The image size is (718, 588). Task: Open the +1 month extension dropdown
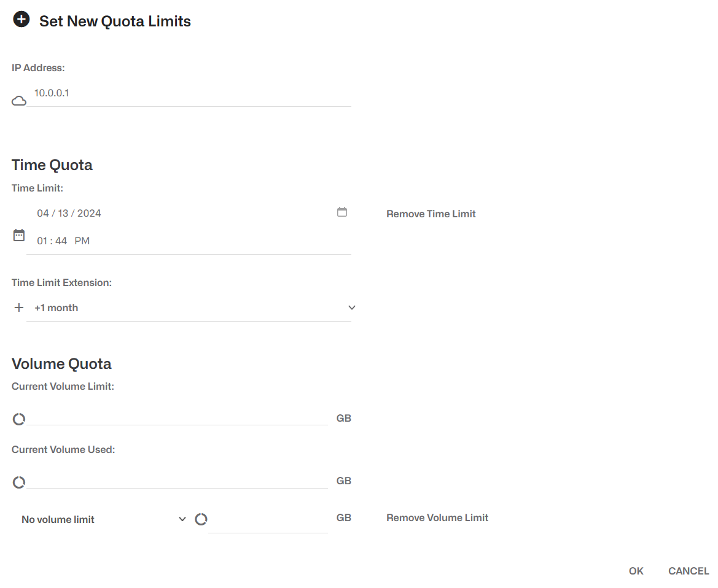point(184,308)
